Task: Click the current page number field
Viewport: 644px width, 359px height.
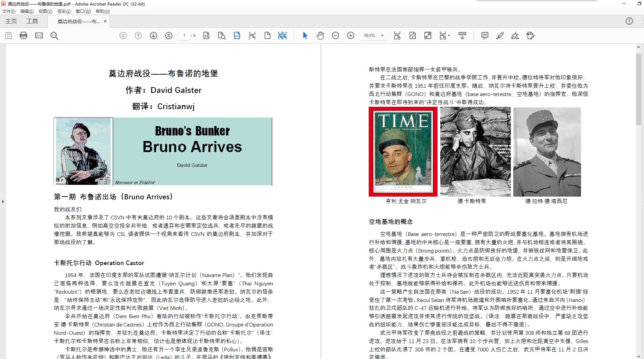Action: coord(184,36)
